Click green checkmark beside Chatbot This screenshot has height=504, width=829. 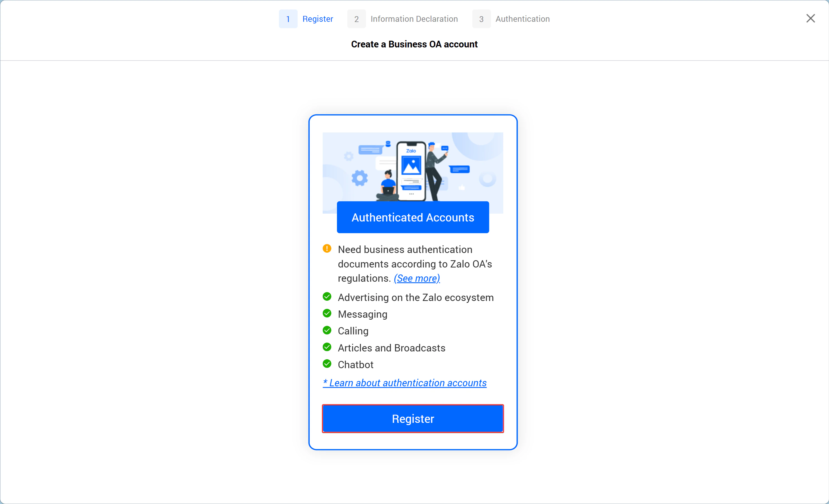[x=327, y=364]
